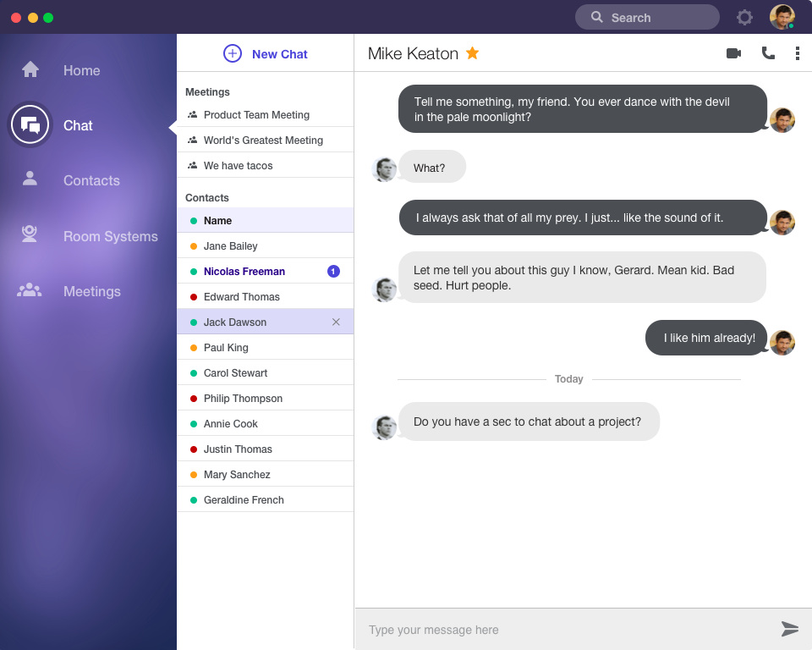812x650 pixels.
Task: Send the message with paper plane icon
Action: click(x=790, y=629)
